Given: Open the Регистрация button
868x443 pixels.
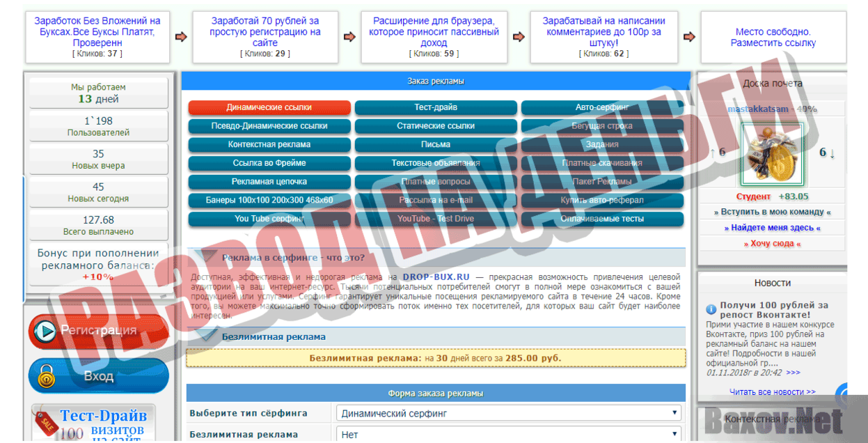Looking at the screenshot, I should click(98, 330).
